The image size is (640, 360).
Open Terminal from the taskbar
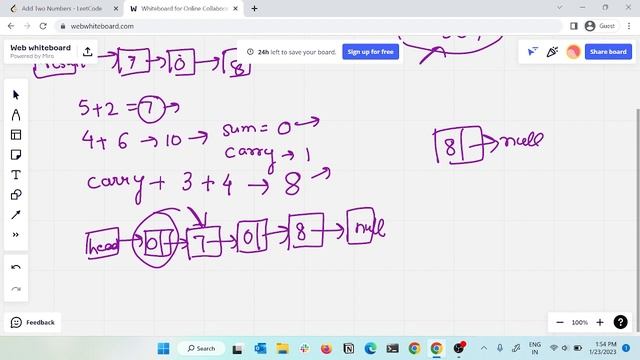pyautogui.click(x=392, y=348)
